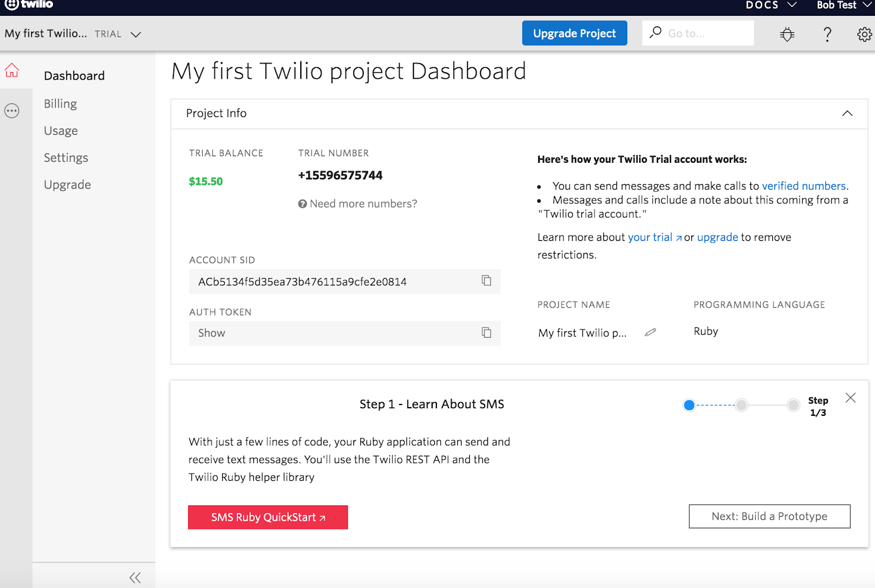
Task: Follow the upgrade link in trial info
Action: pos(717,237)
